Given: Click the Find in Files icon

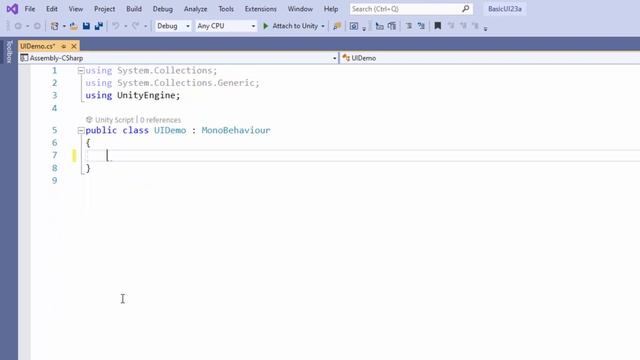Looking at the screenshot, I should click(337, 26).
